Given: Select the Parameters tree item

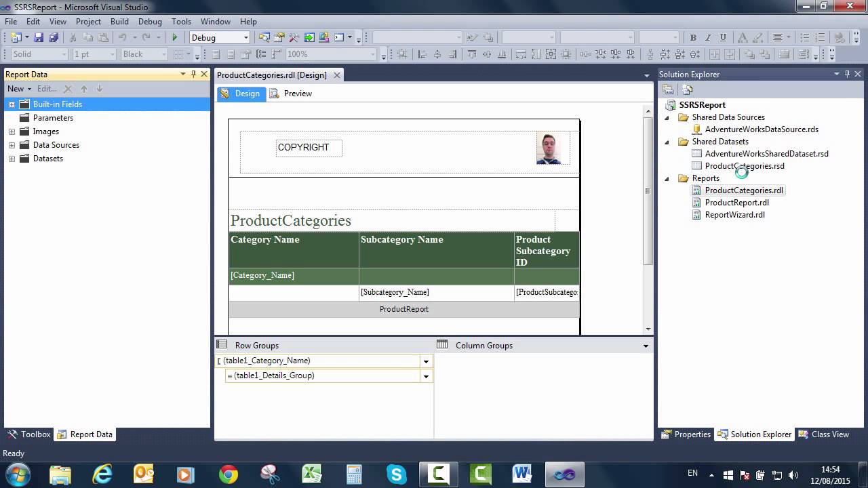Looking at the screenshot, I should 53,118.
